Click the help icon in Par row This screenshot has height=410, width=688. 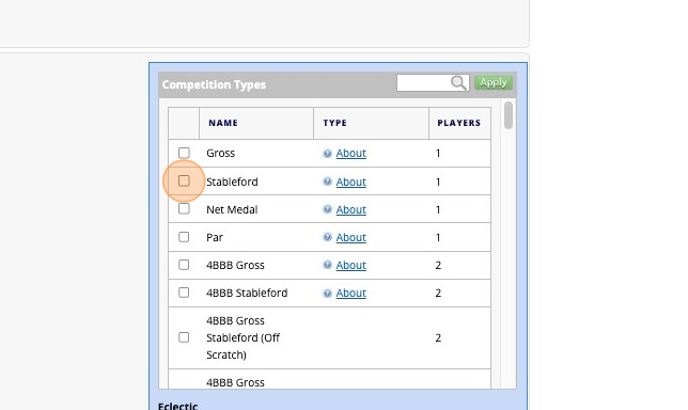[x=327, y=238]
